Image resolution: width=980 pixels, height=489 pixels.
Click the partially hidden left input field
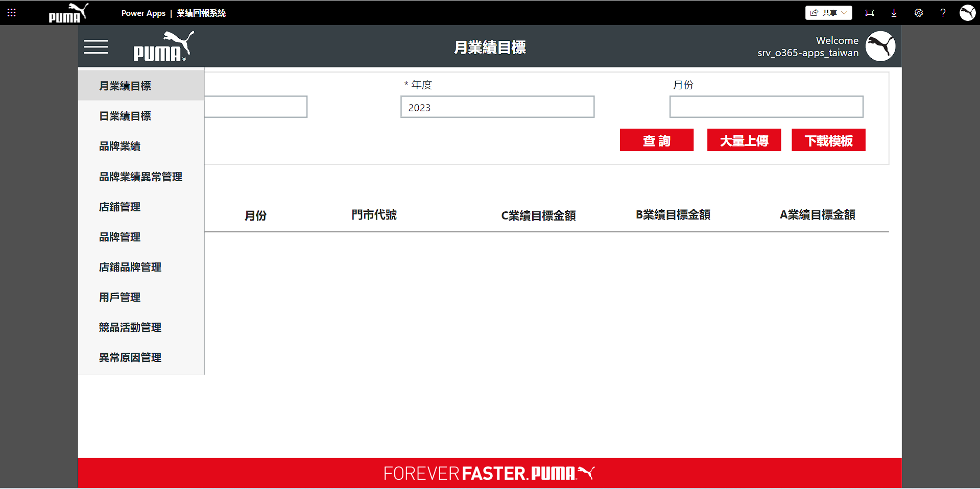click(x=256, y=107)
